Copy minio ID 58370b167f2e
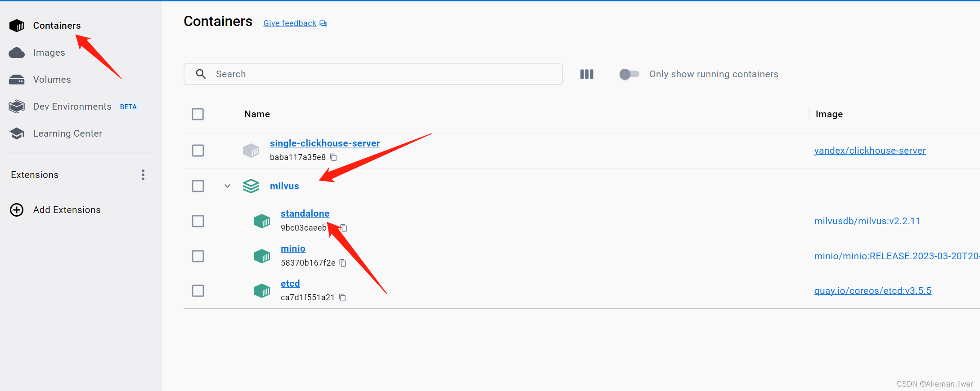The height and width of the screenshot is (391, 980). [343, 263]
